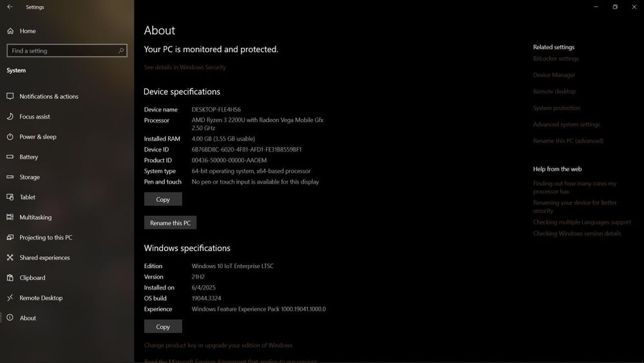Click the Shared experiences icon
644x363 pixels.
tap(10, 257)
